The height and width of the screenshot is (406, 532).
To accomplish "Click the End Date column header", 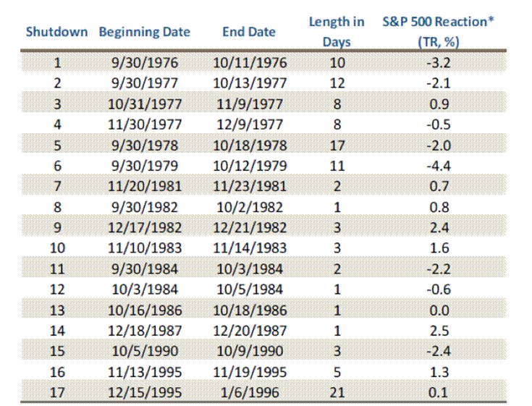I will coord(249,32).
